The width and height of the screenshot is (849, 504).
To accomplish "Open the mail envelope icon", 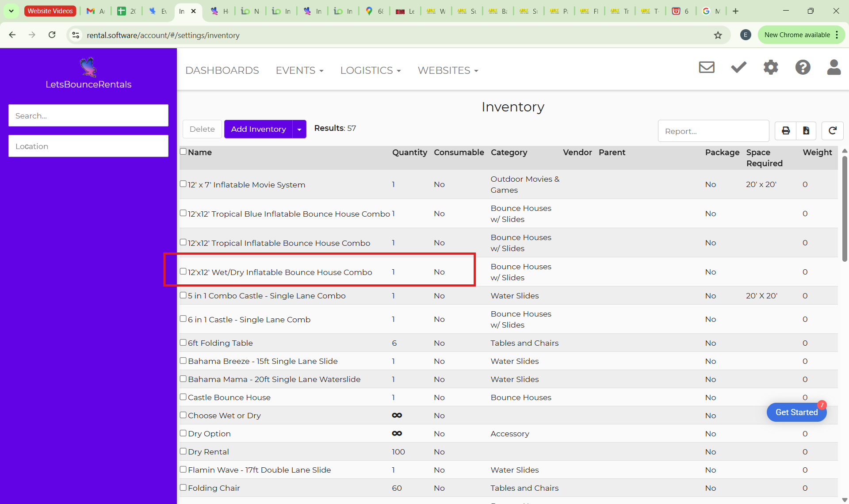I will pyautogui.click(x=707, y=67).
